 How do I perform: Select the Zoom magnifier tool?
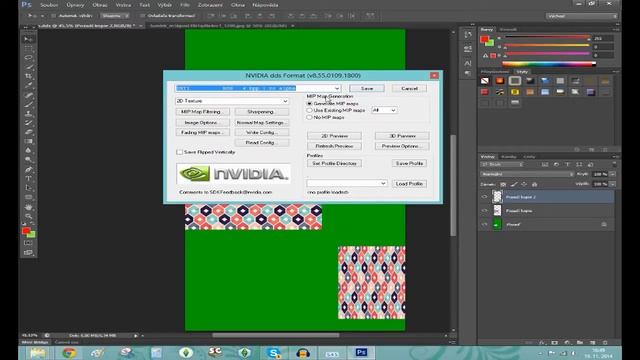click(x=28, y=216)
